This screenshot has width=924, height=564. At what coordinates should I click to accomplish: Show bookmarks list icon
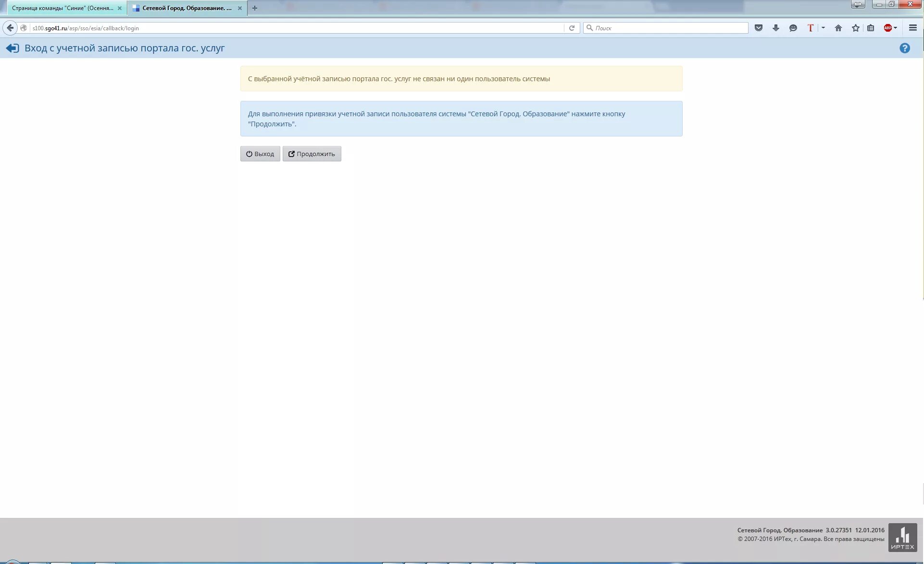871,28
